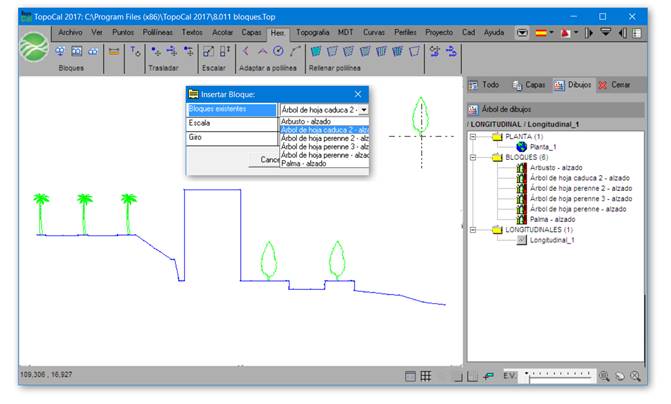Screen dimensions: 671x404
Task: Choose 'Árbol de hoja perenne 3' in dropdown list
Action: [324, 147]
